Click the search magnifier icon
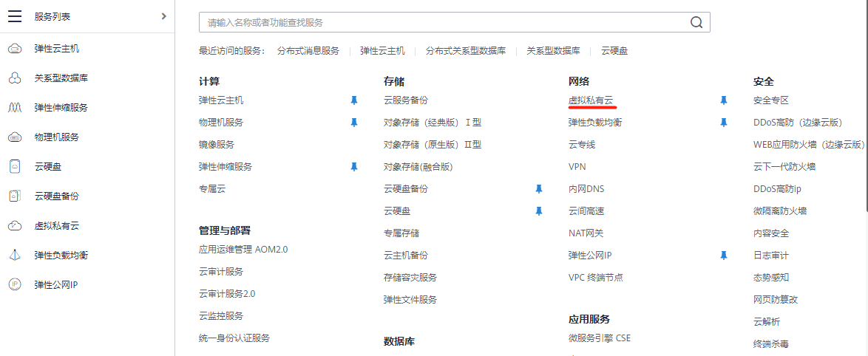Viewport: 868px width, 356px height. point(696,22)
